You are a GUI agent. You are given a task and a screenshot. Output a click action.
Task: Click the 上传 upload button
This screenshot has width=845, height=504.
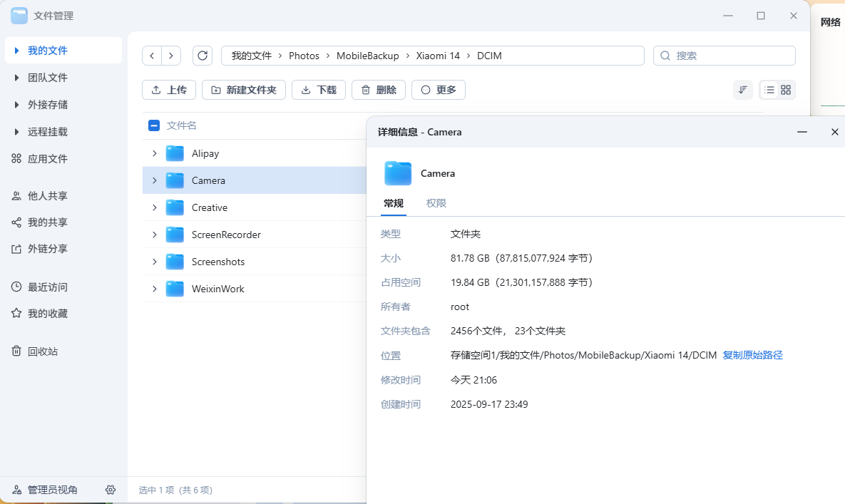(x=169, y=90)
